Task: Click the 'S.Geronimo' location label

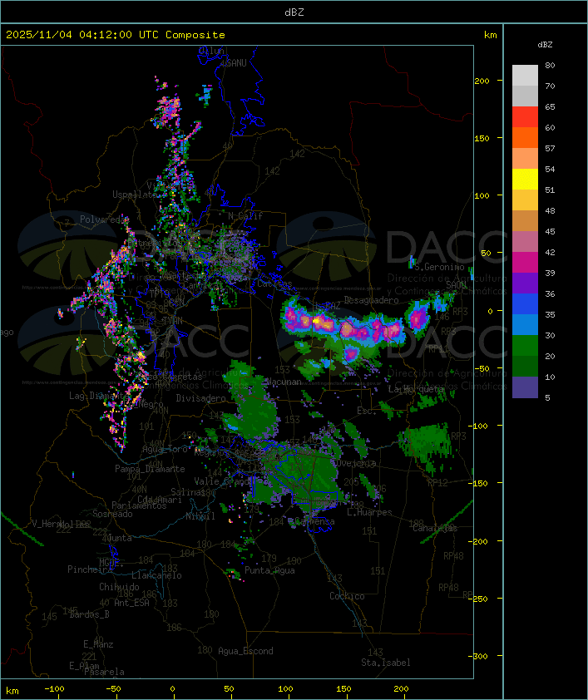Action: coord(439,267)
